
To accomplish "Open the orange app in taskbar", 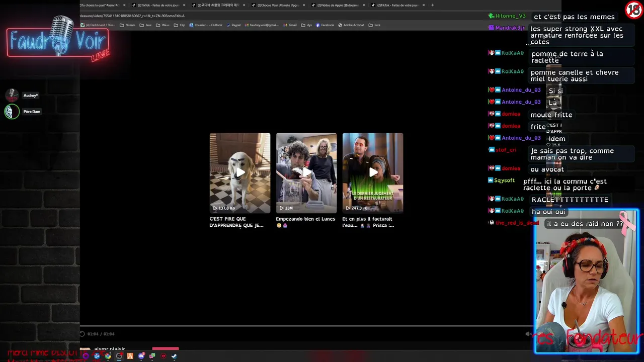I will coord(130,356).
